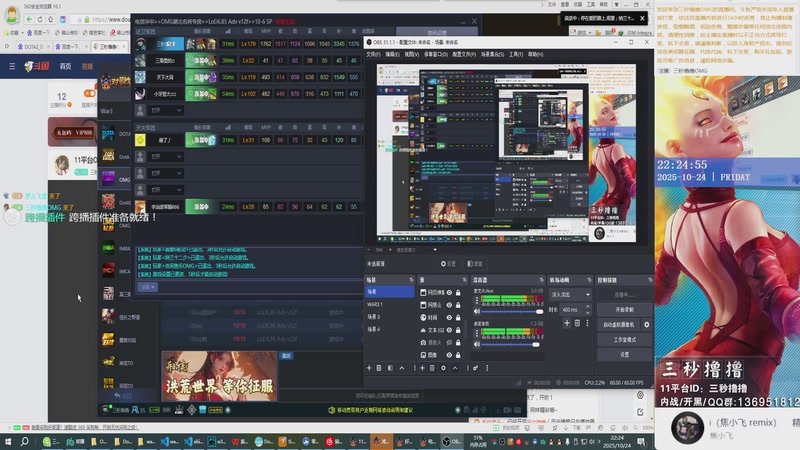Open OBS preview scale dropdown arrow
The height and width of the screenshot is (450, 800).
coord(435,250)
